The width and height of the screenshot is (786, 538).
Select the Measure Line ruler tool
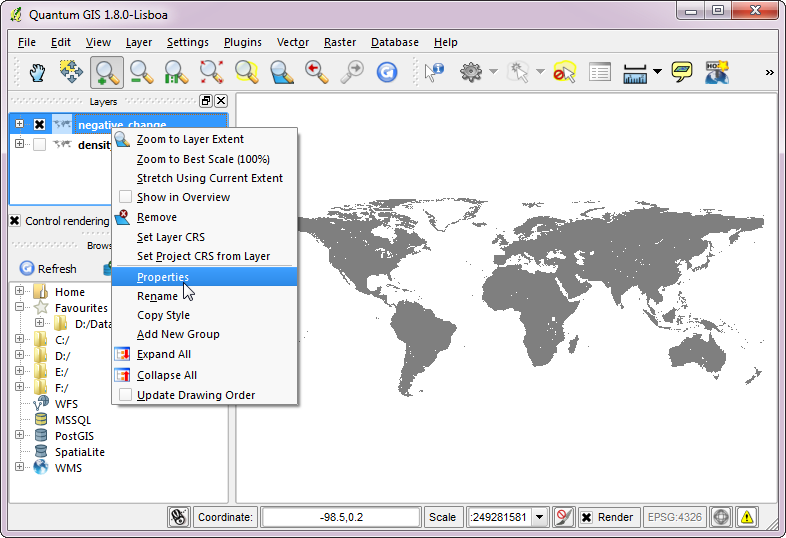pos(635,73)
